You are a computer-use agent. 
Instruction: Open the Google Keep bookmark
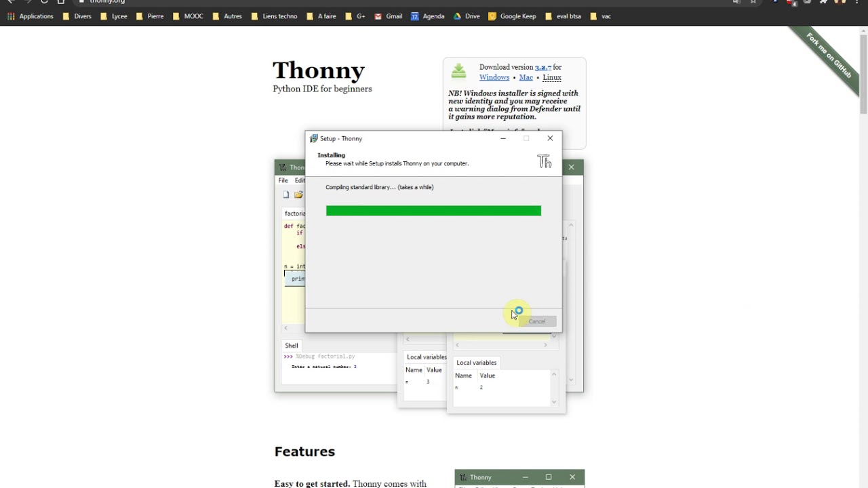pos(512,16)
